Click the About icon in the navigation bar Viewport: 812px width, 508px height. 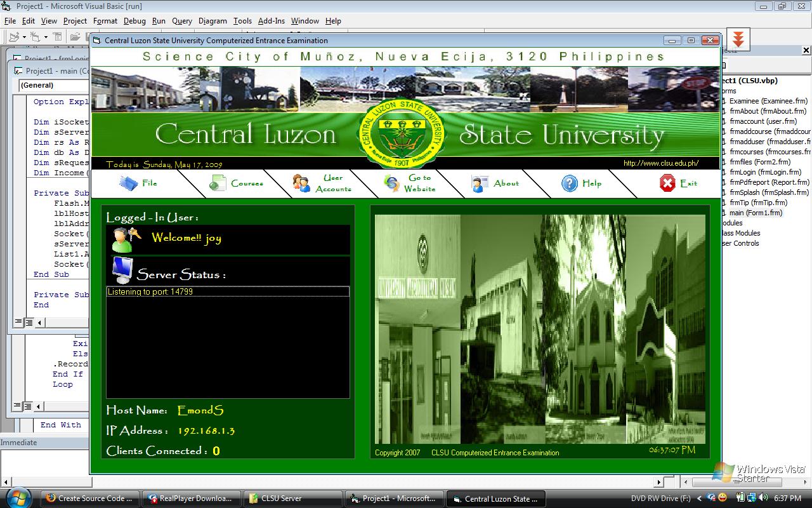pos(480,184)
